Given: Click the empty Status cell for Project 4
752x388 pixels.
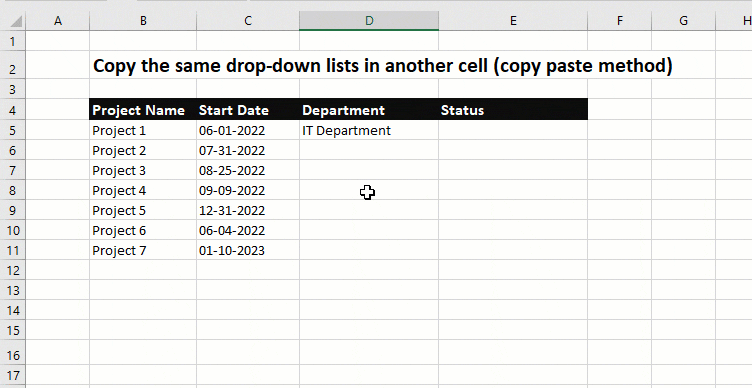Looking at the screenshot, I should click(x=513, y=190).
